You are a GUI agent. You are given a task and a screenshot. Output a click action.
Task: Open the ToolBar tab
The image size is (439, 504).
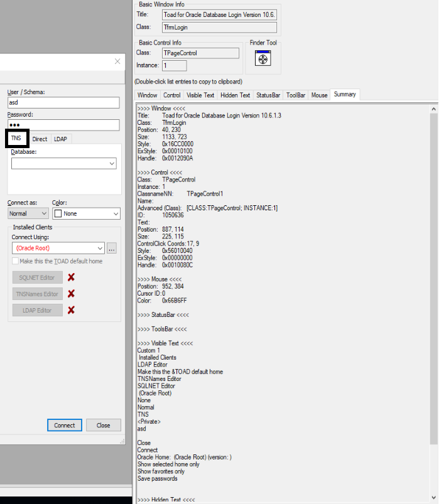pyautogui.click(x=296, y=95)
